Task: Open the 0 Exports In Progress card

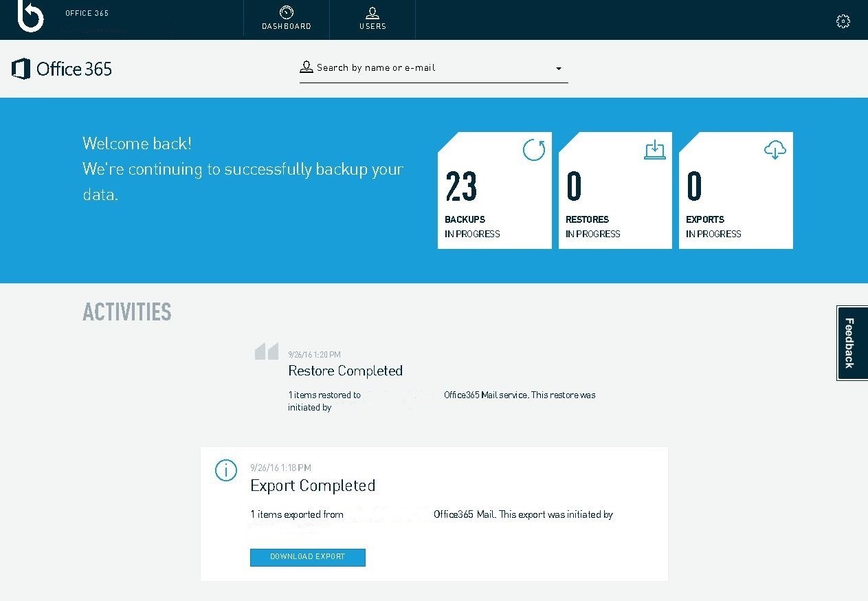Action: click(736, 190)
